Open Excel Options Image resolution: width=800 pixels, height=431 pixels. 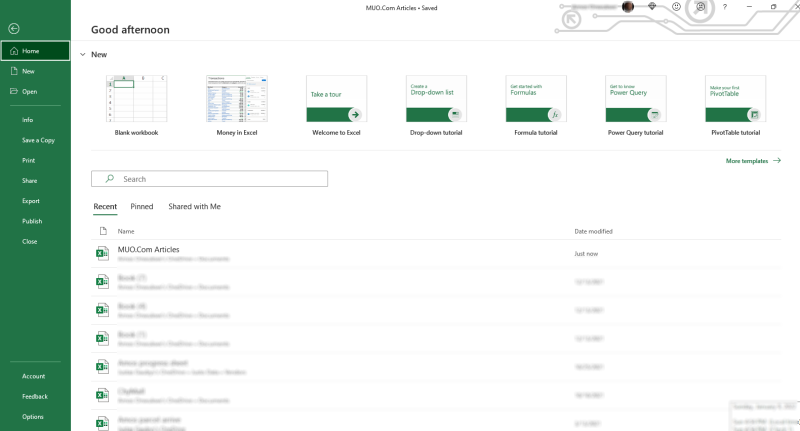pos(33,417)
